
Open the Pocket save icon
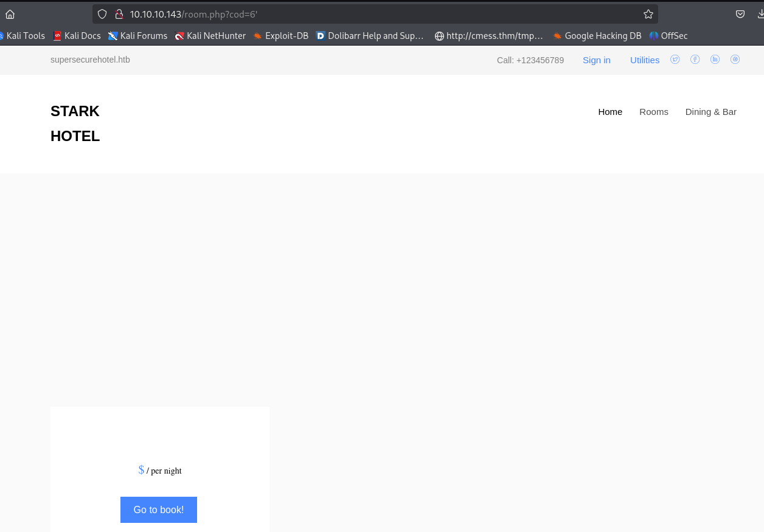point(740,14)
